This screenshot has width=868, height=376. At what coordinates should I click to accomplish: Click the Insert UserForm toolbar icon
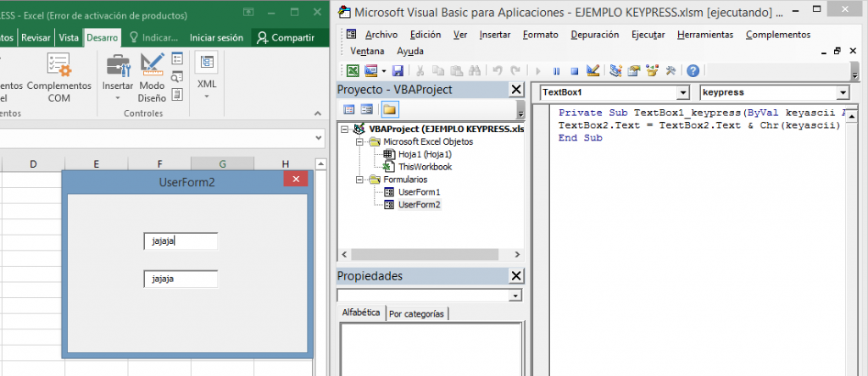pyautogui.click(x=370, y=71)
